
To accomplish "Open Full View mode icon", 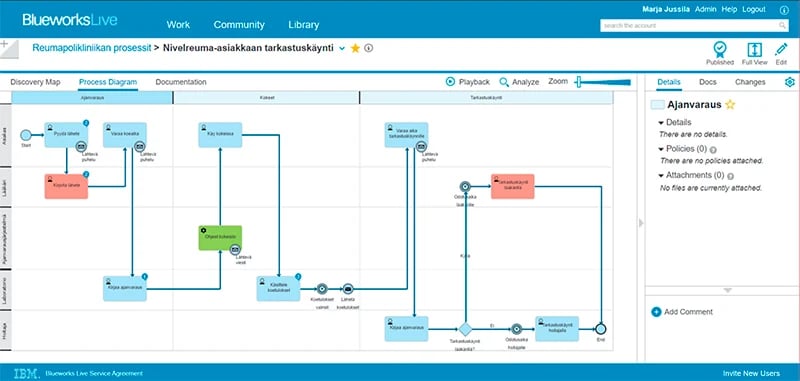I will coord(754,49).
